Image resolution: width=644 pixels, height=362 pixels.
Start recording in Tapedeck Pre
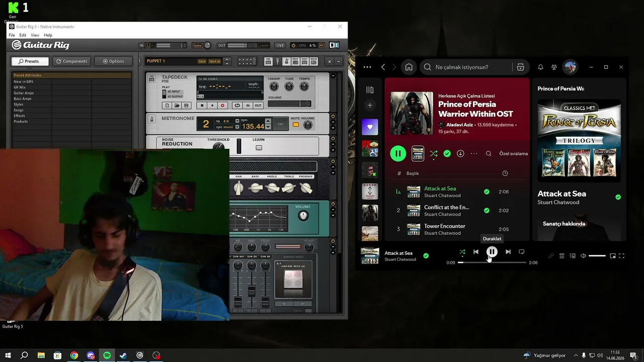click(222, 106)
